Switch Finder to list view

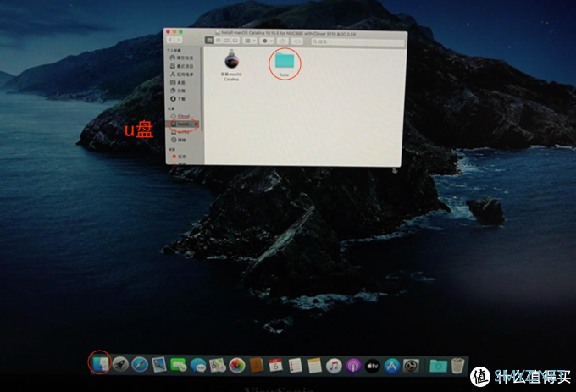pos(219,41)
